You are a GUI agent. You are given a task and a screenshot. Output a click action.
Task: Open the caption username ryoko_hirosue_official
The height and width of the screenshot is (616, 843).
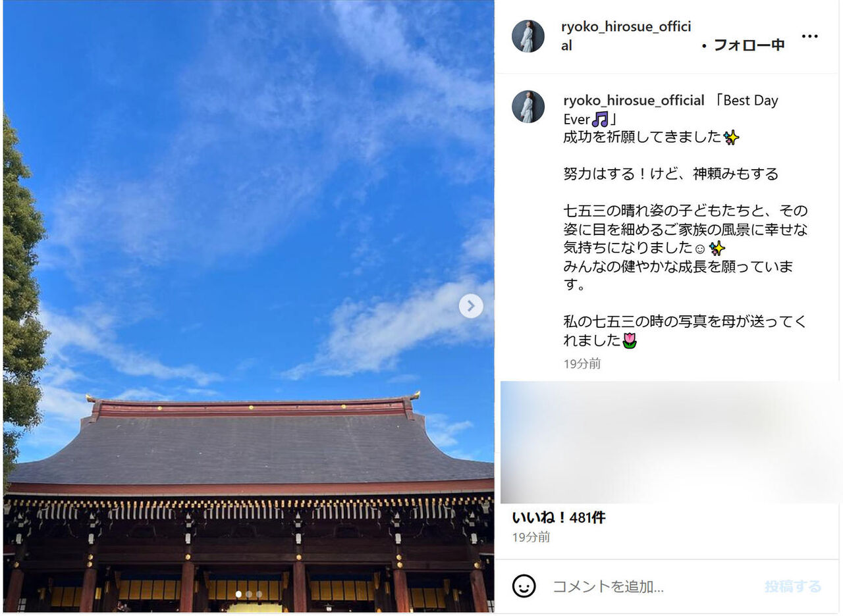click(x=634, y=101)
